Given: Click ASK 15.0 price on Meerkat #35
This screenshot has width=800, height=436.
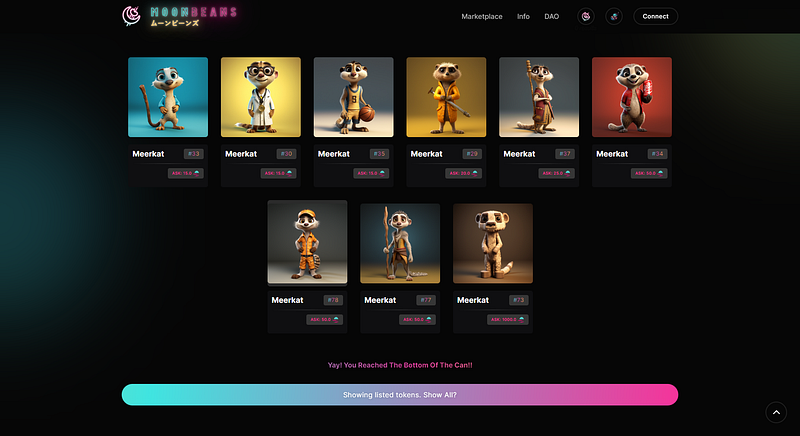Looking at the screenshot, I should tap(371, 173).
